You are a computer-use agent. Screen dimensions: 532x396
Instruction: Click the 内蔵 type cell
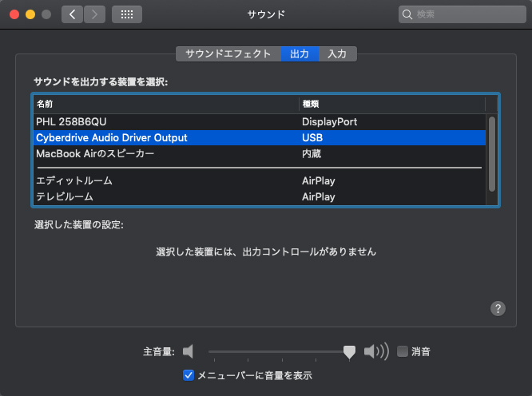click(312, 153)
